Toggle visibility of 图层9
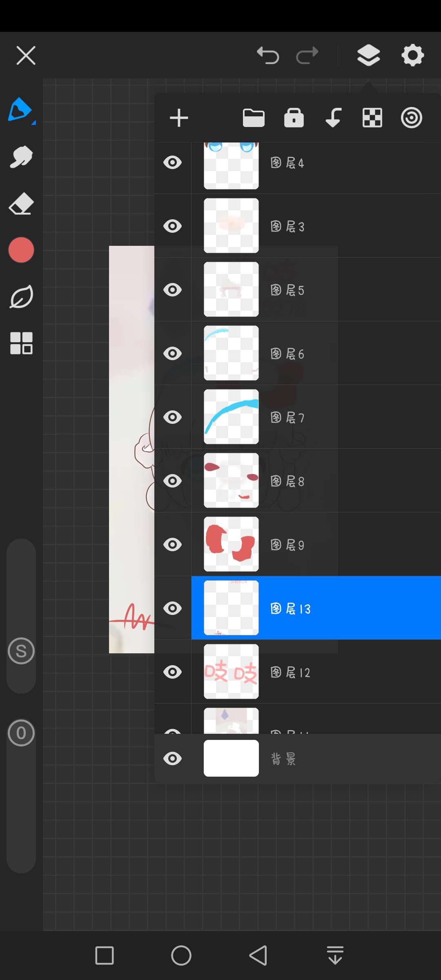This screenshot has width=441, height=980. click(173, 545)
